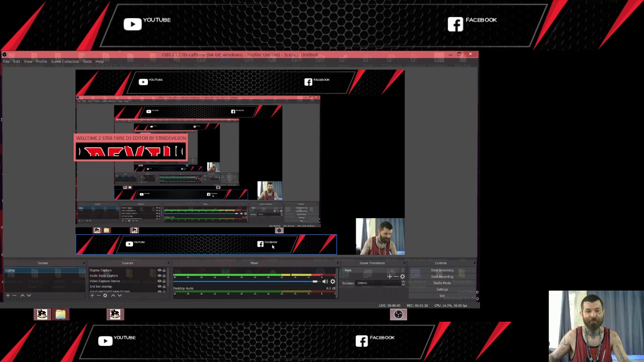Viewport: 644px width, 362px height.
Task: Click the YouTube logo in the top overlay
Action: 133,24
